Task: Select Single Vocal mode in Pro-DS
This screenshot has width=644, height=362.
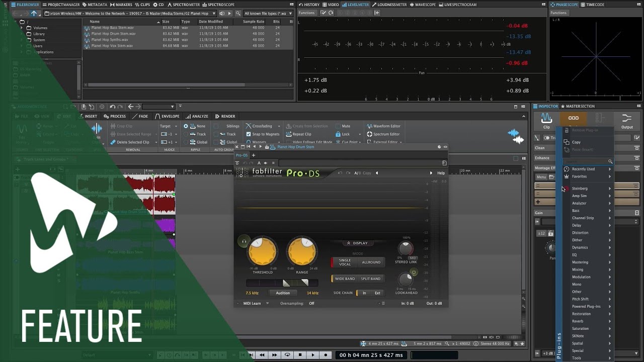Action: [x=345, y=262]
